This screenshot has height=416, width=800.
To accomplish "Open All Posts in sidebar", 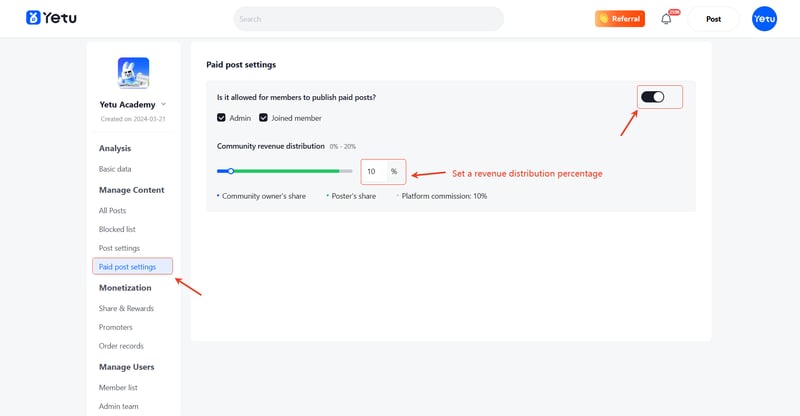I will pyautogui.click(x=112, y=210).
